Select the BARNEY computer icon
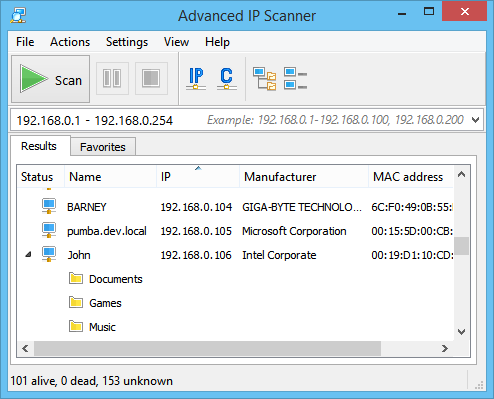The image size is (494, 399). (x=49, y=206)
